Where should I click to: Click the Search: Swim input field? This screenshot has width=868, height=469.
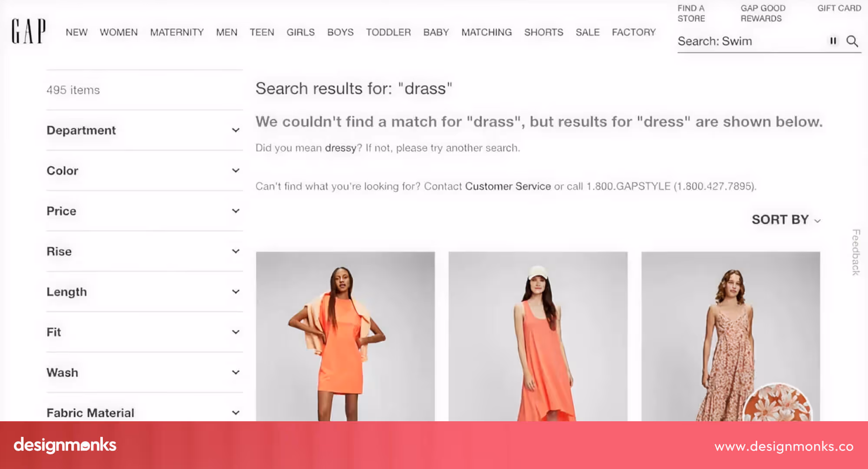pyautogui.click(x=751, y=41)
